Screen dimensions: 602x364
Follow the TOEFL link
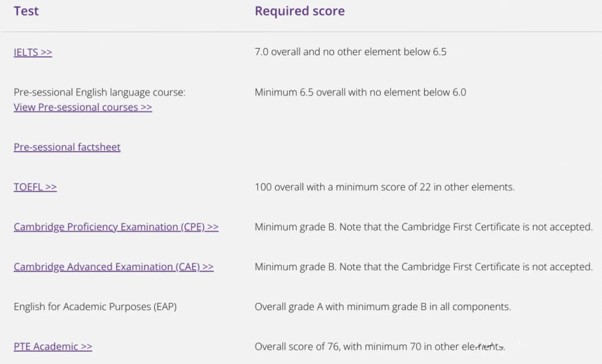coord(35,187)
